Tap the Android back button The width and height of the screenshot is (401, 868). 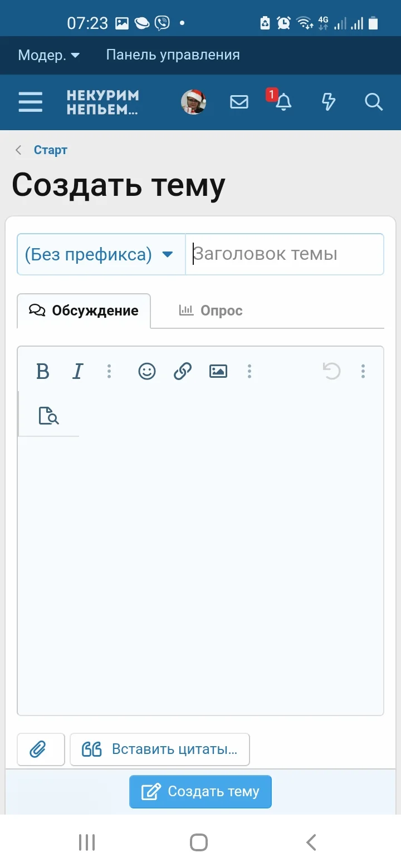coord(311,842)
